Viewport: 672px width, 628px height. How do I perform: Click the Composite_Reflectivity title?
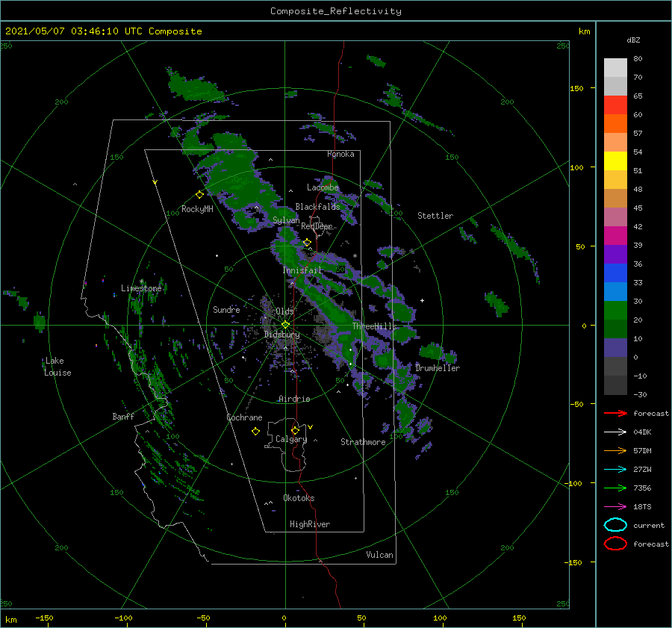pos(336,11)
